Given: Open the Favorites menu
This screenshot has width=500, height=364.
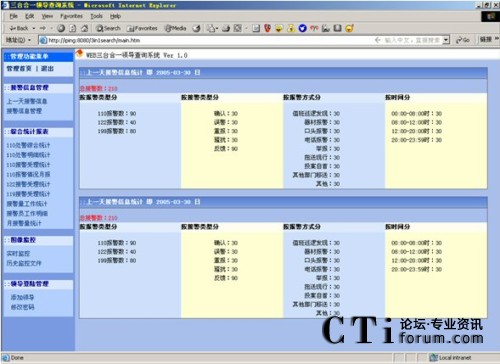Looking at the screenshot, I should point(71,16).
